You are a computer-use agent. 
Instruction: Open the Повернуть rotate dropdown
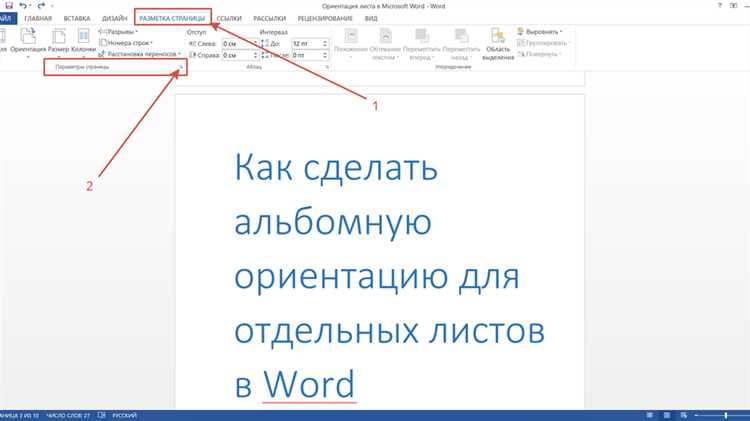(540, 54)
